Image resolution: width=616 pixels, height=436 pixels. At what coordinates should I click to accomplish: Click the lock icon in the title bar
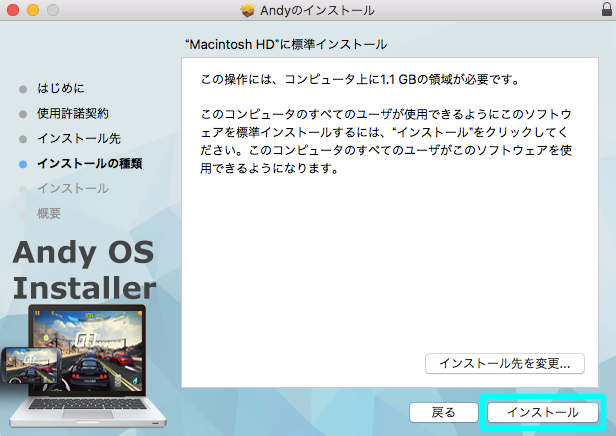coord(607,9)
